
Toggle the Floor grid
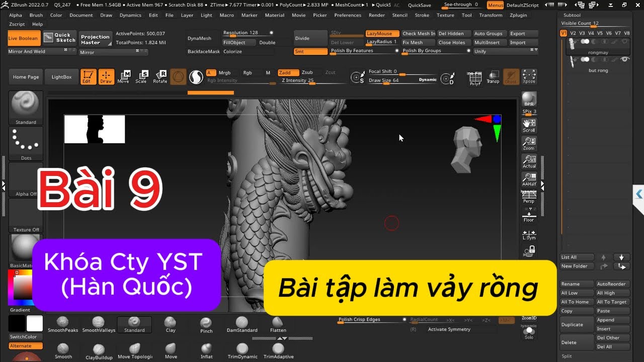click(529, 215)
